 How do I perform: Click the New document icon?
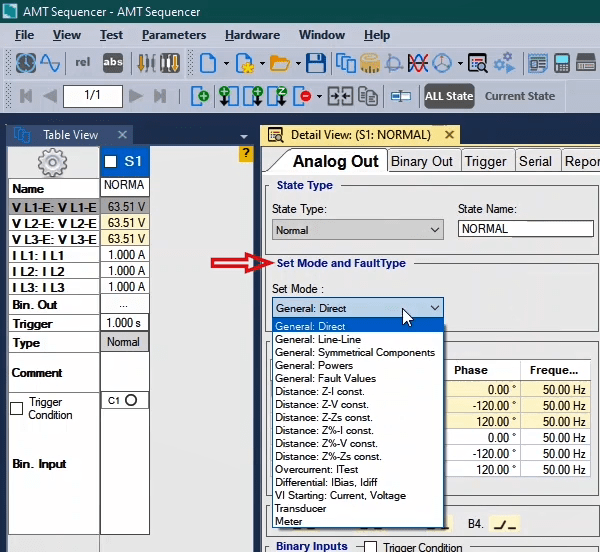pos(208,64)
